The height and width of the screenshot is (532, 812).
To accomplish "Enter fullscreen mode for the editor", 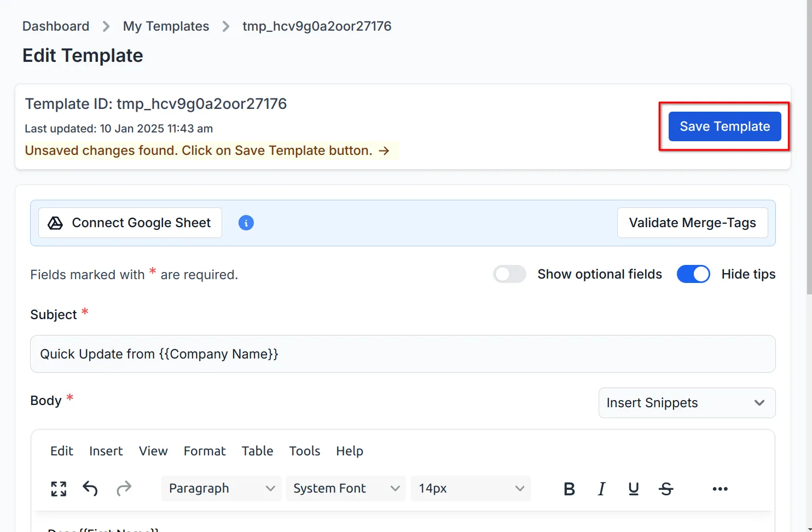I will pyautogui.click(x=59, y=489).
